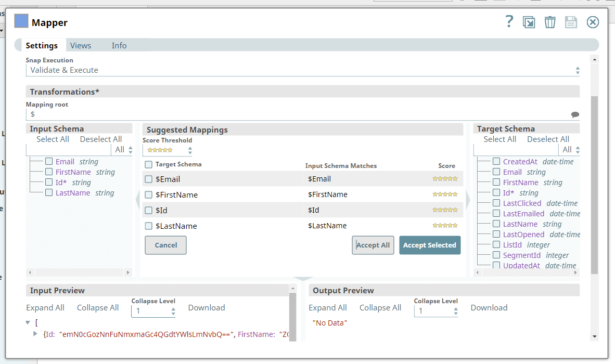
Task: Click the Mapper snap blue square icon
Action: pyautogui.click(x=21, y=22)
